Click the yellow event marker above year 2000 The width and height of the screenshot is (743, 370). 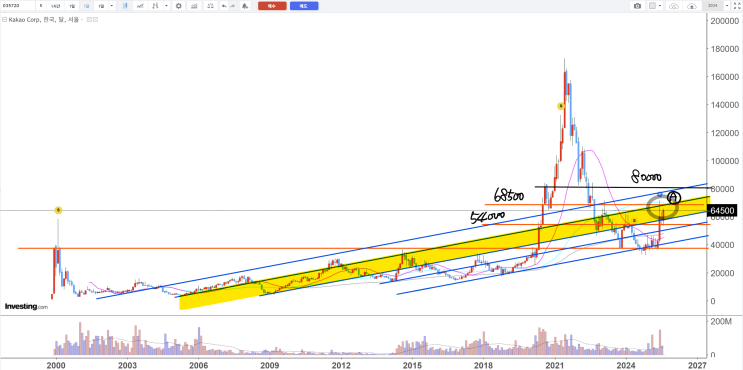(58, 210)
